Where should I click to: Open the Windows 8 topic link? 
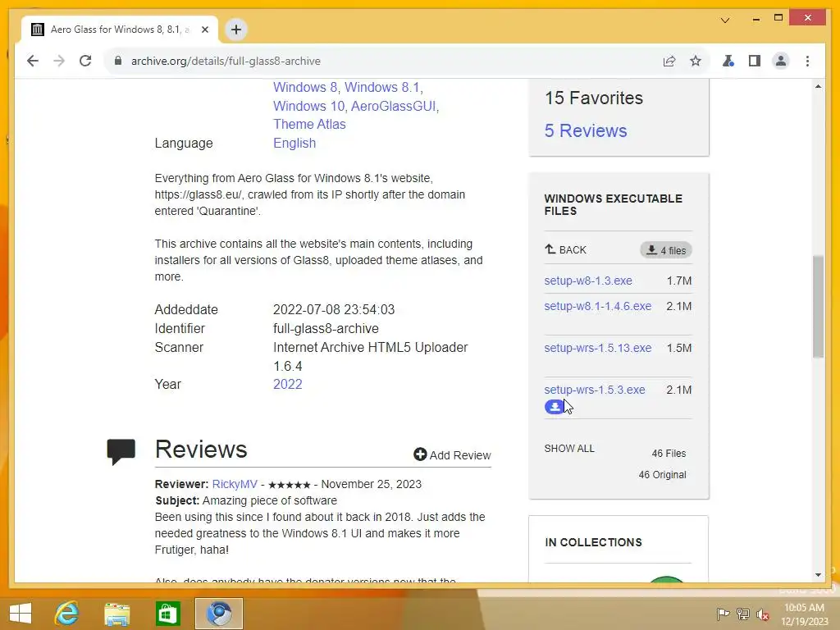click(x=305, y=87)
